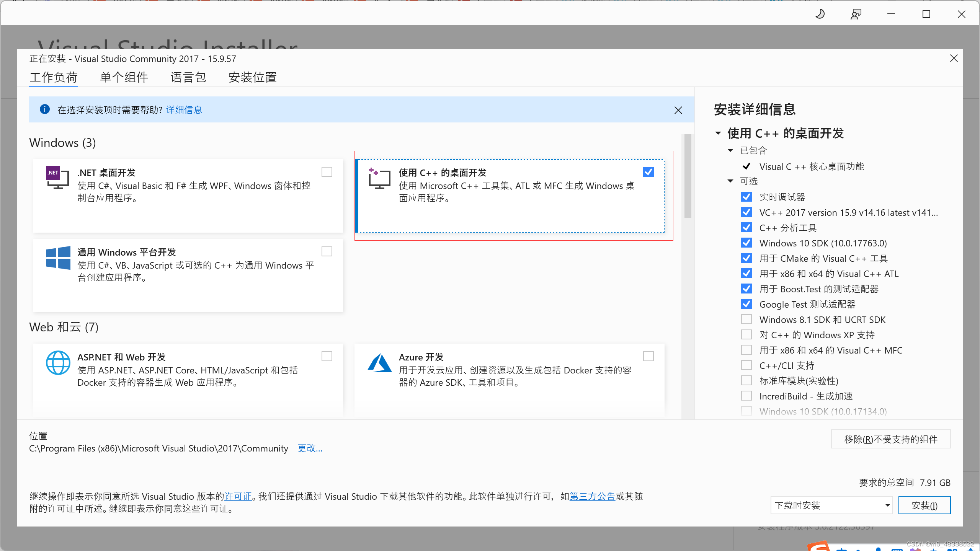Uncheck 用于 CMake 的 Visual C++ 工具
Screen dimensions: 980x551
pos(746,258)
